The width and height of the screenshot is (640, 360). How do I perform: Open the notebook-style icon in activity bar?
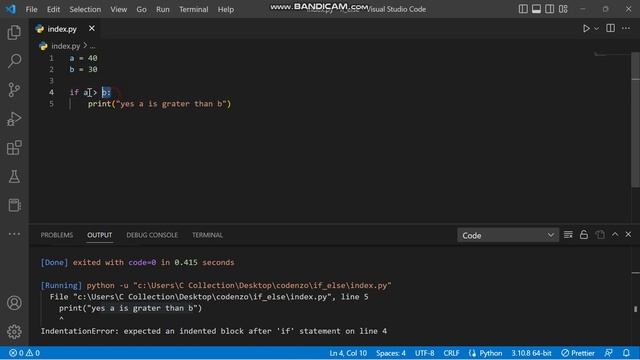(14, 205)
